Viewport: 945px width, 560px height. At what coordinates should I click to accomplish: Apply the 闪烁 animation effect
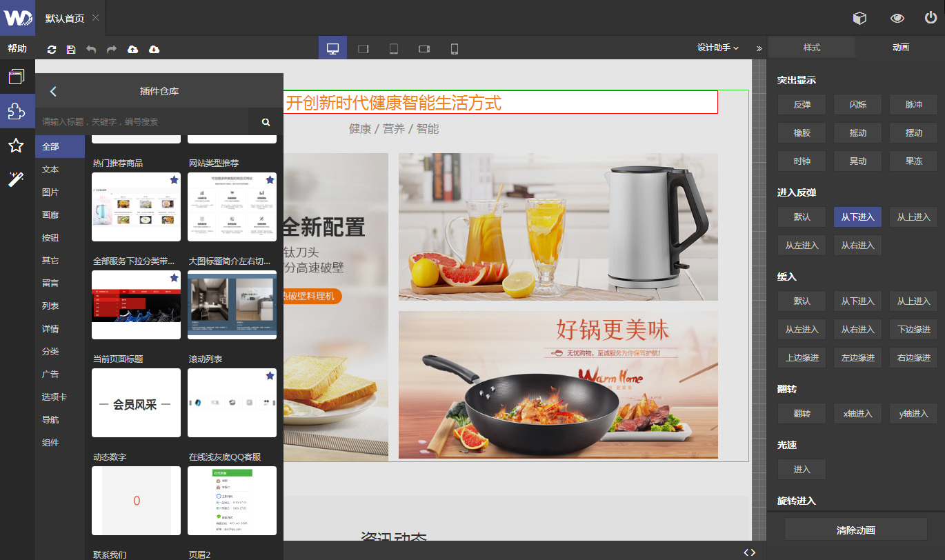pyautogui.click(x=857, y=105)
